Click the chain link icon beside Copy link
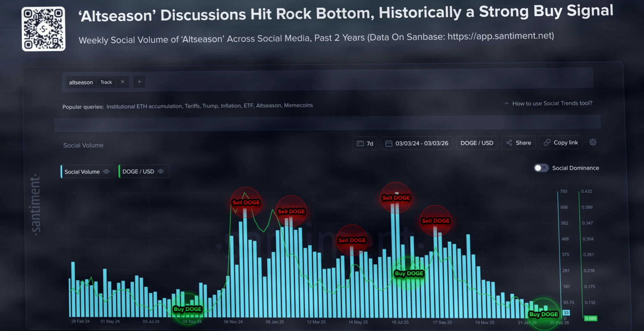The width and height of the screenshot is (644, 331). coord(547,142)
